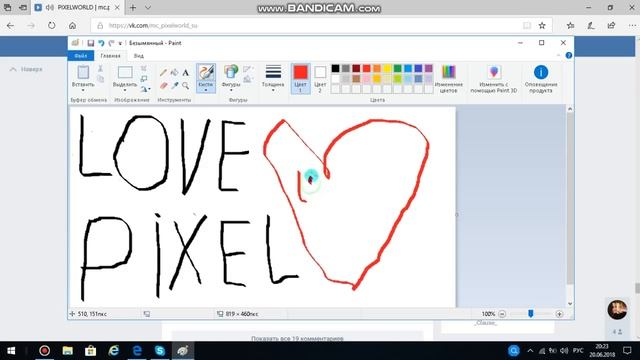Open Microsoft Store from taskbar

point(91,351)
